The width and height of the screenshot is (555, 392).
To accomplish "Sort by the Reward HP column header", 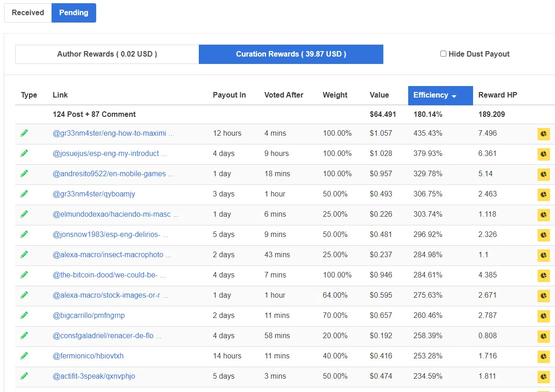I will 497,95.
